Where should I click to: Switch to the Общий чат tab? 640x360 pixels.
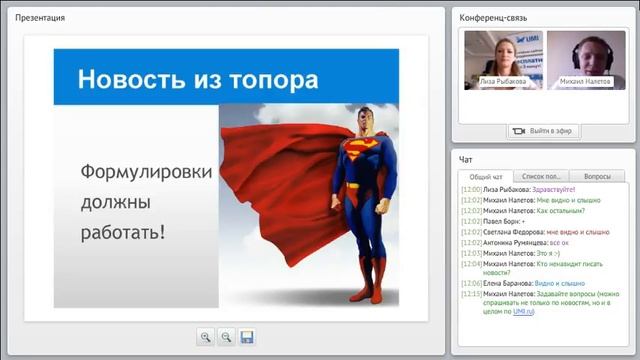click(486, 177)
